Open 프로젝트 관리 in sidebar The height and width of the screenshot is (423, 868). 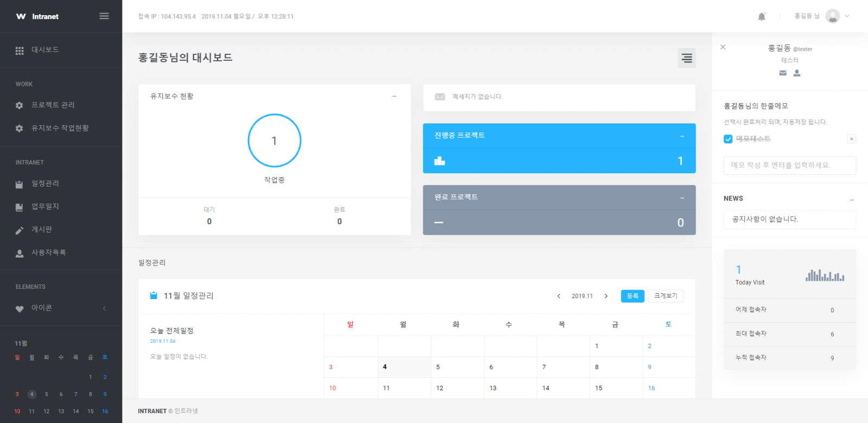pyautogui.click(x=53, y=105)
